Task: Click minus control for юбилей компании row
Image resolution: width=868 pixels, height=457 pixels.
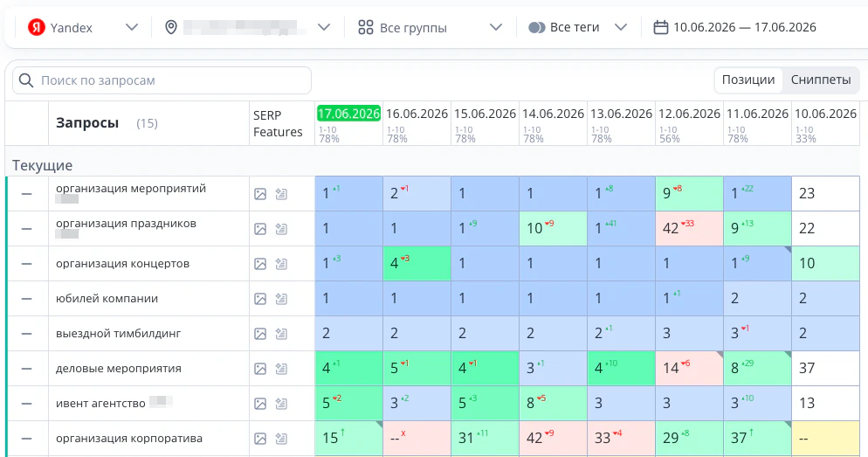Action: coord(26,299)
